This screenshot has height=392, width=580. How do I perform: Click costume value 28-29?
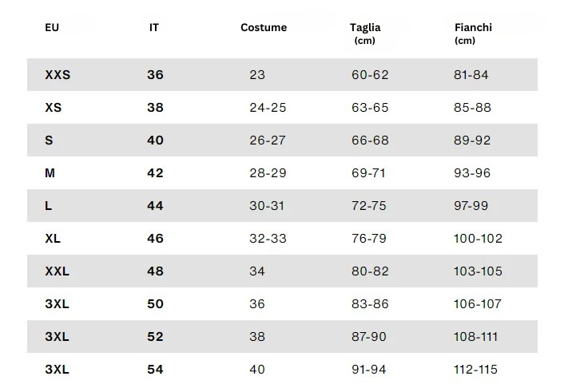268,173
